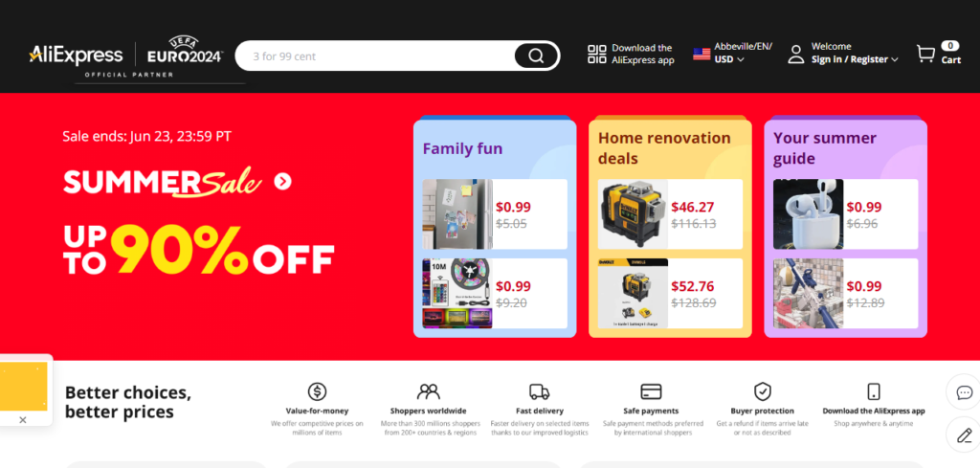Close the yellow floating popup

pyautogui.click(x=23, y=419)
